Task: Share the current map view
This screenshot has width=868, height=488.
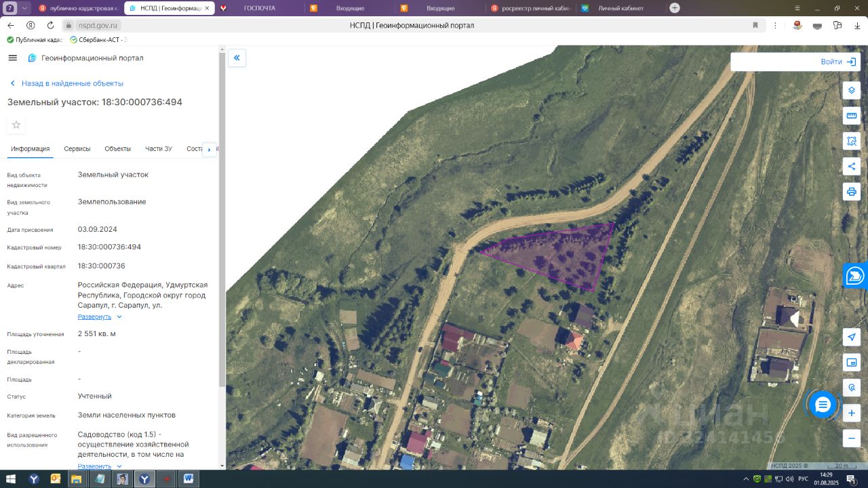Action: click(852, 166)
